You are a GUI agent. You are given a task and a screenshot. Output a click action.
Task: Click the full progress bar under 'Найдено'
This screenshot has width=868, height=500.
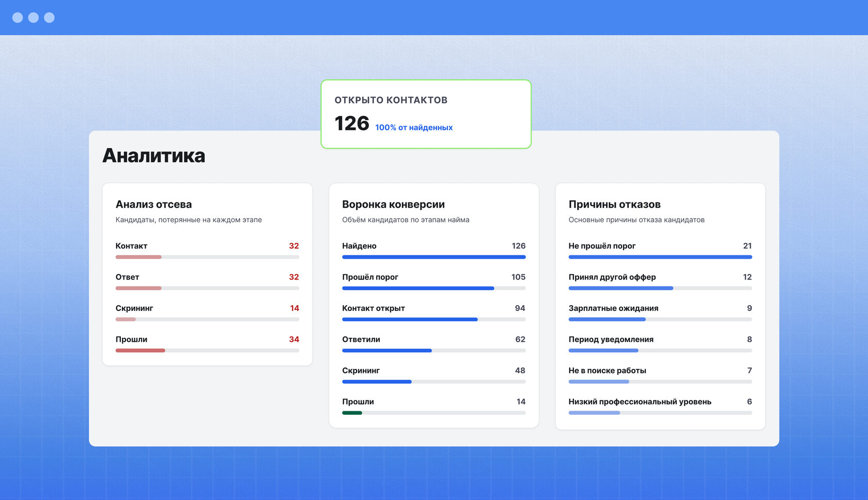[x=434, y=257]
